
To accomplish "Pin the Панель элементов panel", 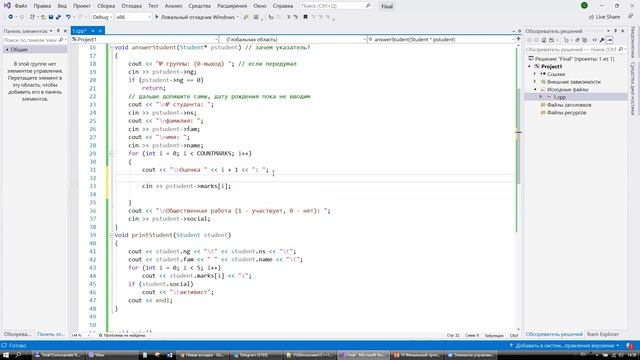I will tap(58, 31).
